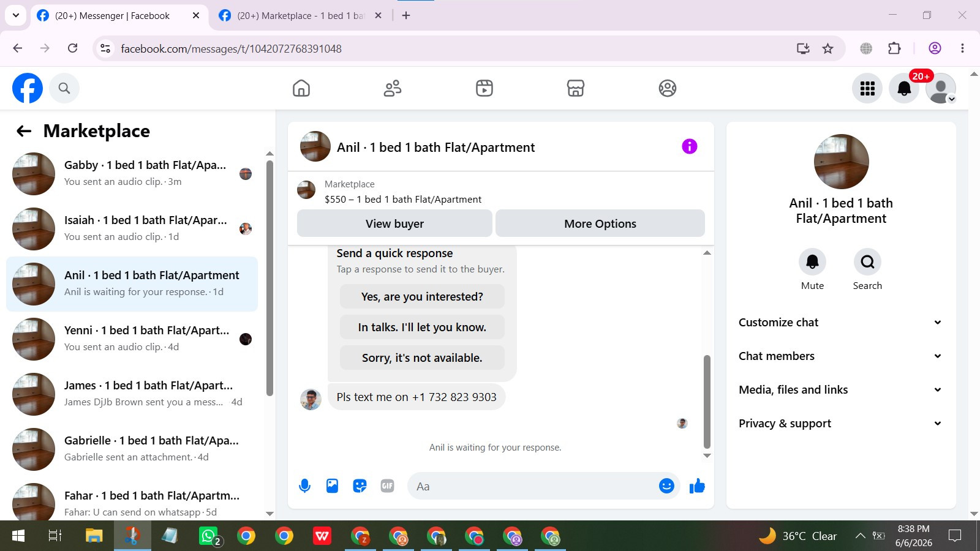Click View buyer button
980x551 pixels.
394,223
